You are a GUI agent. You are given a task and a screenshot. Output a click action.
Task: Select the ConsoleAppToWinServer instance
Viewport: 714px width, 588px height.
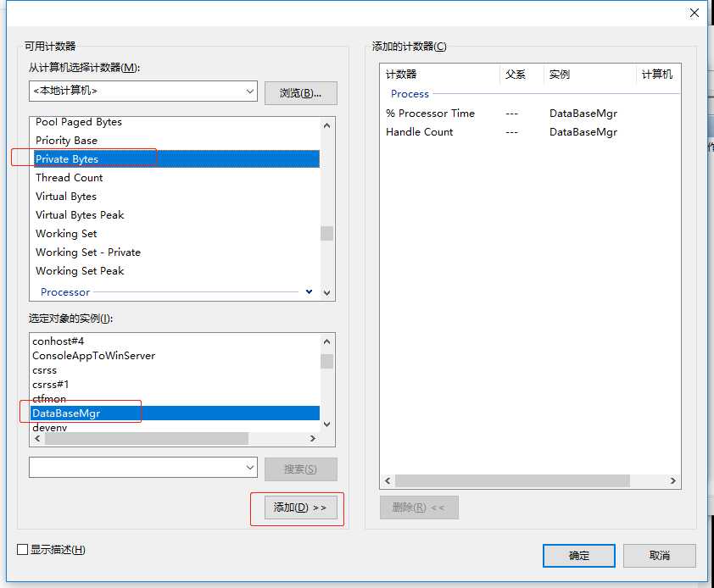pyautogui.click(x=176, y=356)
